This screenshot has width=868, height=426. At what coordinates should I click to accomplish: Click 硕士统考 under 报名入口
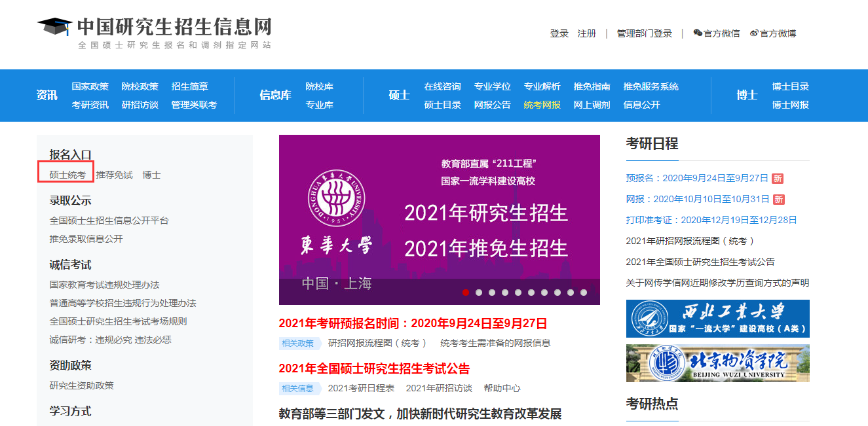67,175
